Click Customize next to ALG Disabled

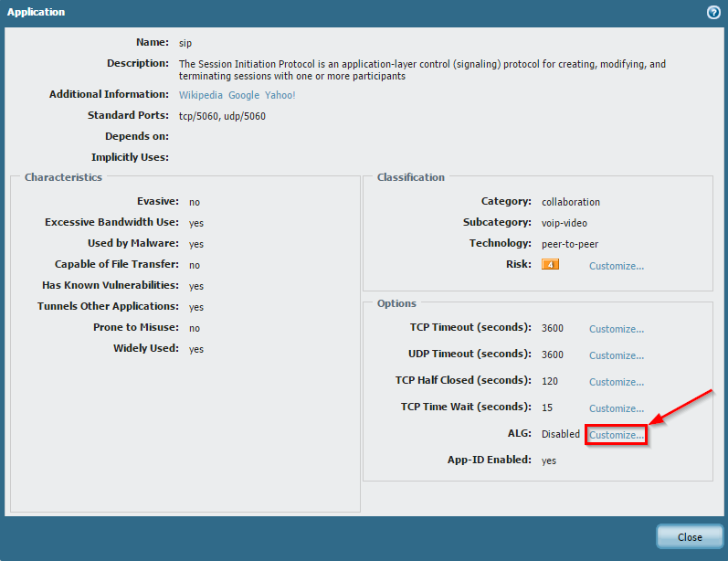click(x=617, y=435)
